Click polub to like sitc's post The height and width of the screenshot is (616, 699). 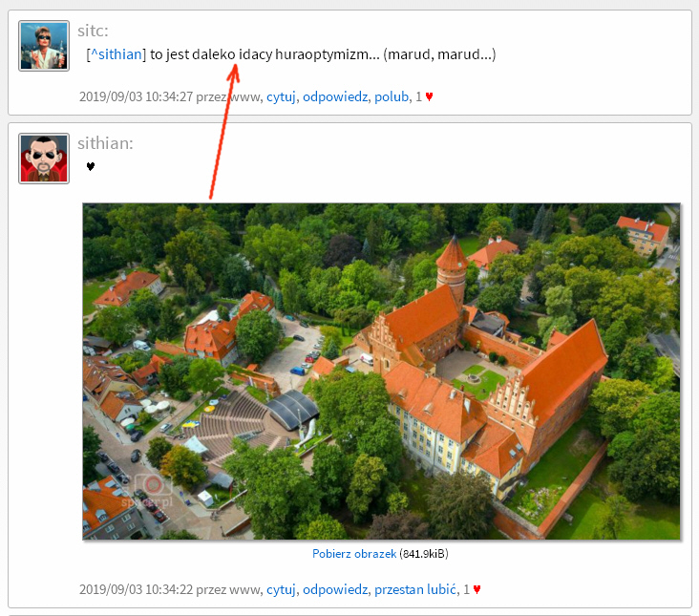392,96
